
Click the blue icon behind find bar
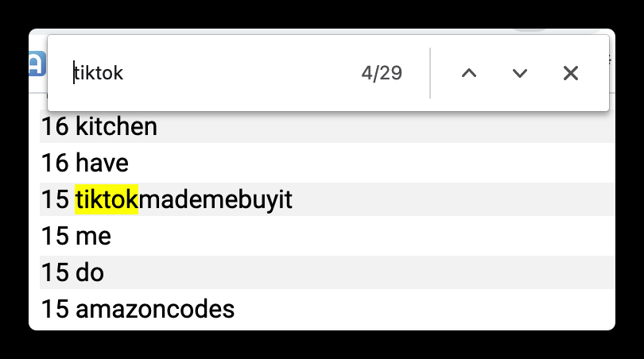tap(37, 64)
